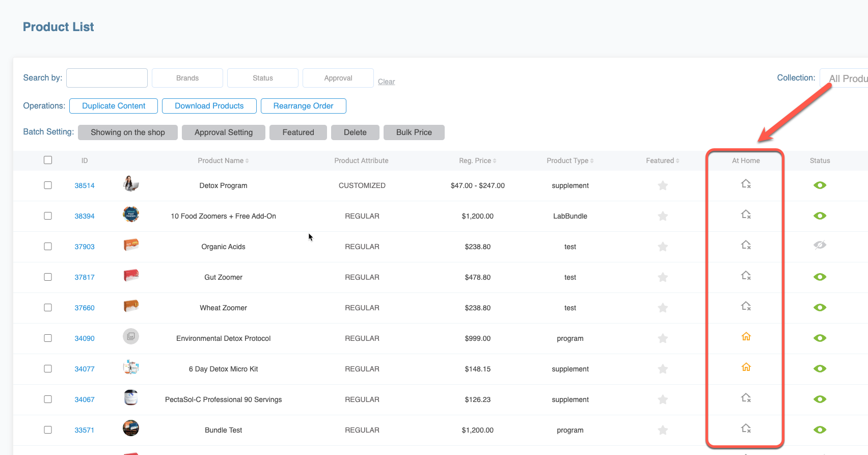Show hidden Organic Acids via eye icon

coord(820,246)
